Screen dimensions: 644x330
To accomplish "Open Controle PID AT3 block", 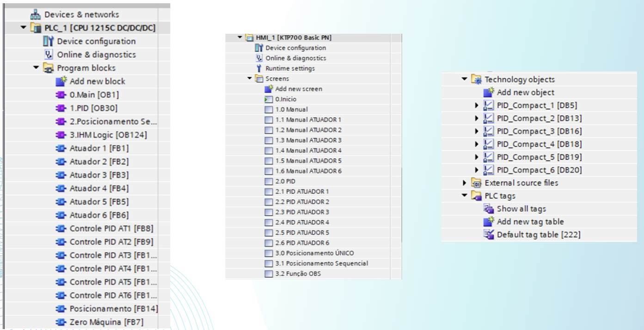I will point(113,255).
